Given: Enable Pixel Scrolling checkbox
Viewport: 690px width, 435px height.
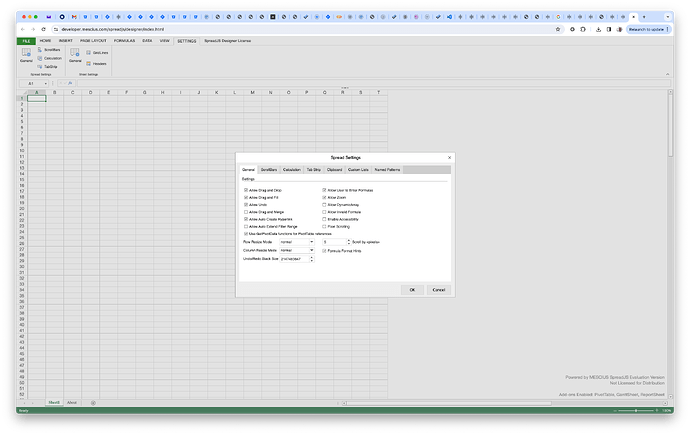Looking at the screenshot, I should click(x=324, y=227).
